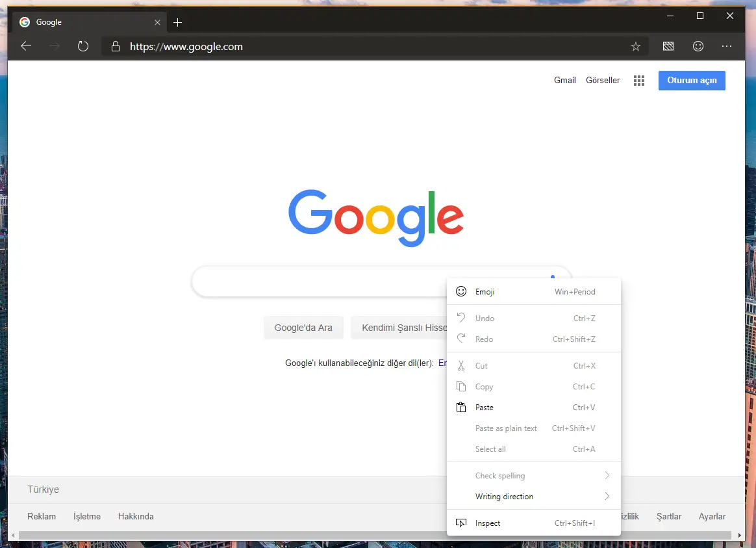
Task: Open the Gmail link
Action: point(564,80)
